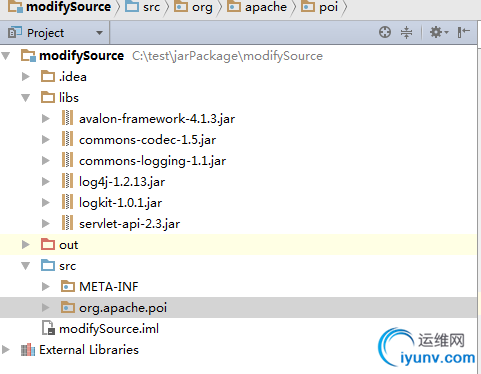
Task: Collapse the modifySource root node
Action: click(5, 56)
